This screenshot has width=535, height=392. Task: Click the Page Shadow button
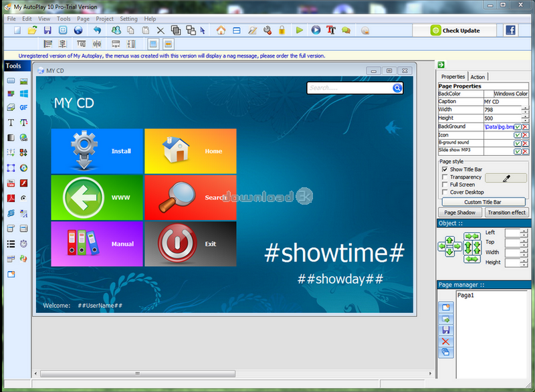pos(459,213)
